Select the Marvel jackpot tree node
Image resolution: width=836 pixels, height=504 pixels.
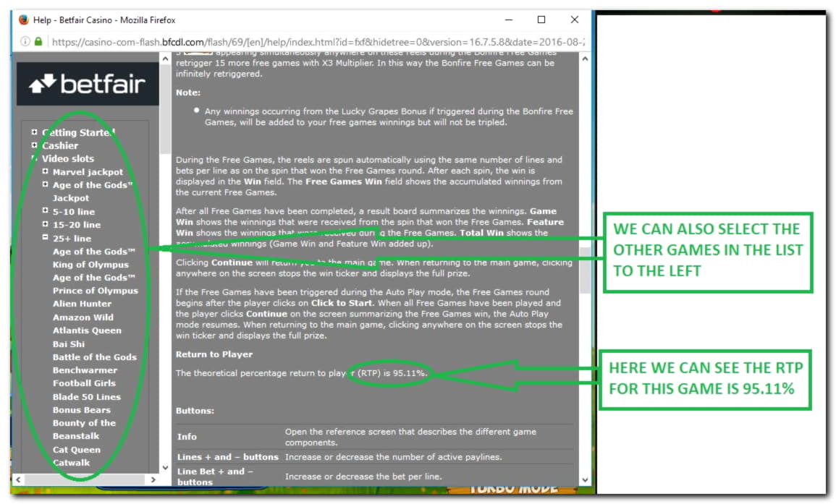tap(88, 172)
